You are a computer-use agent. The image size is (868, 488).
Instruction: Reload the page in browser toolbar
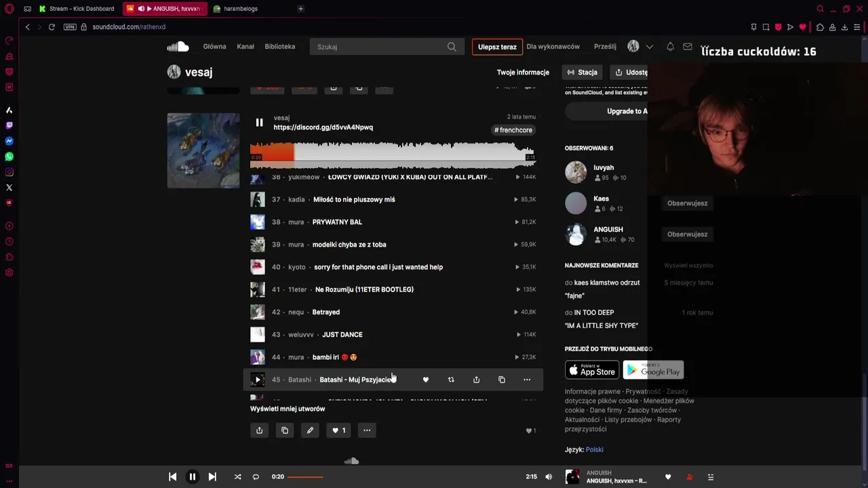tap(52, 27)
